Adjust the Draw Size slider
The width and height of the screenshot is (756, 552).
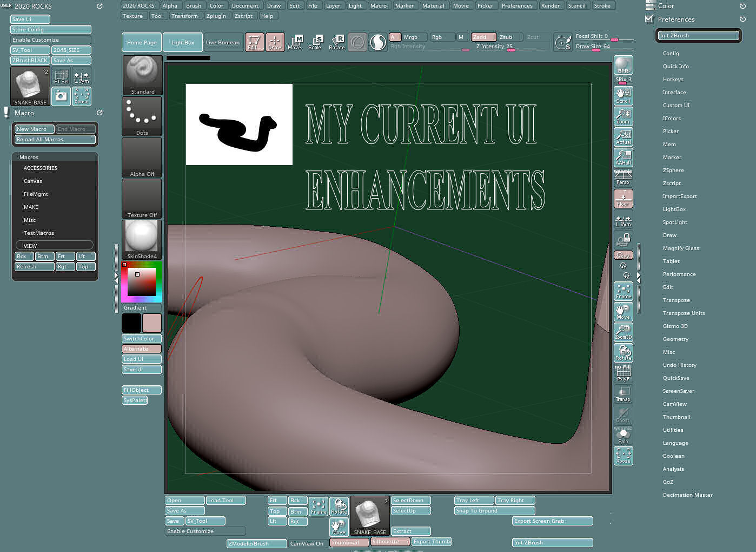(x=605, y=47)
